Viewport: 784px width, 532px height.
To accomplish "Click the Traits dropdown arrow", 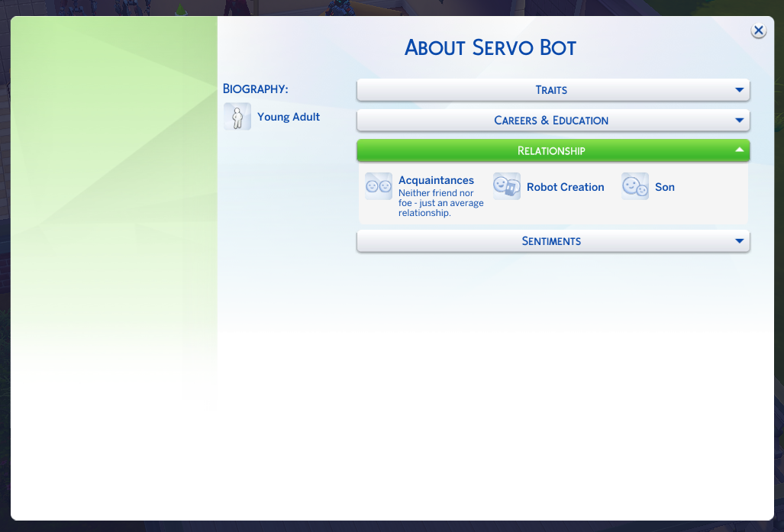I will (738, 90).
